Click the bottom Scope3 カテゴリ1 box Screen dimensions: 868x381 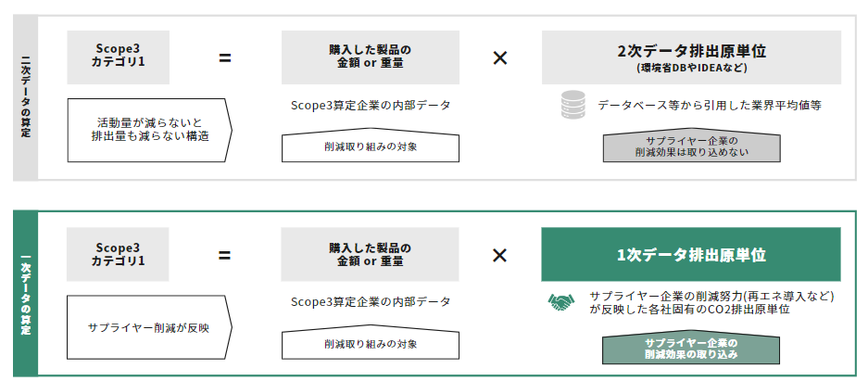118,254
